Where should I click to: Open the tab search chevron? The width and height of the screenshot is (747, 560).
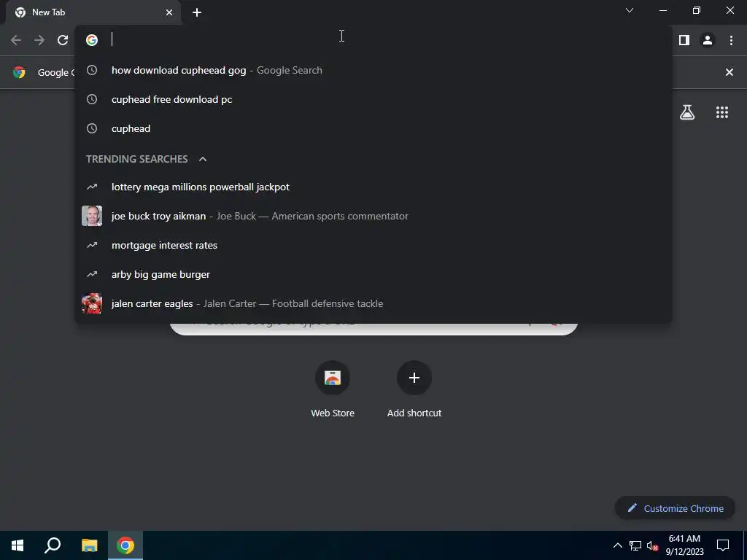pos(630,10)
